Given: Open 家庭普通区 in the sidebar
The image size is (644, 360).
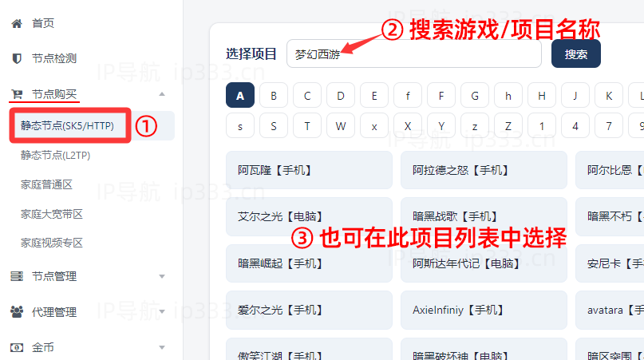Looking at the screenshot, I should (x=46, y=184).
